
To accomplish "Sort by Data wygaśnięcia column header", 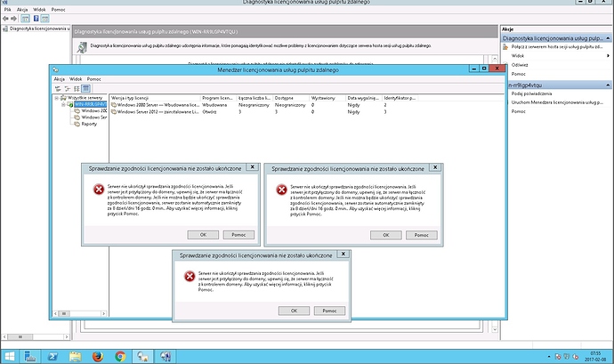I will (x=363, y=98).
